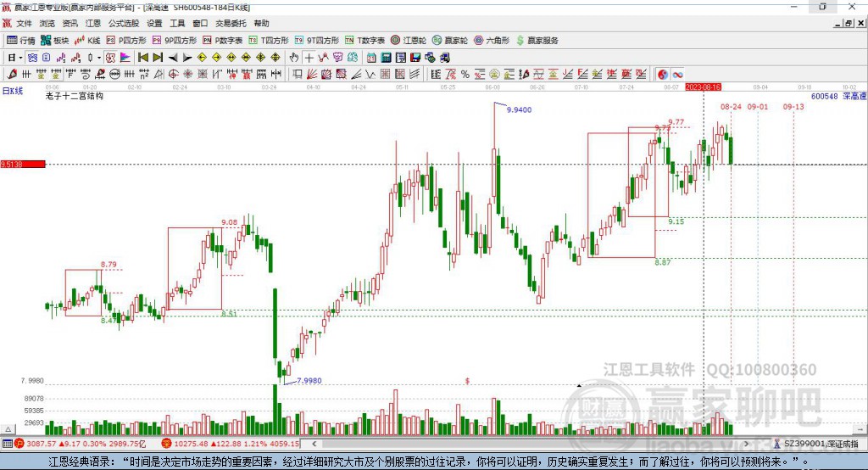This screenshot has height=470, width=868.
Task: Open the 交易委托 menu
Action: [231, 23]
